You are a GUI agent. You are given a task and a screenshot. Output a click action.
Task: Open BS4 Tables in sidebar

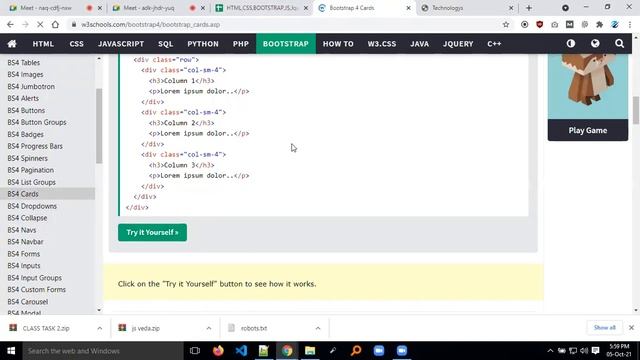pos(24,62)
